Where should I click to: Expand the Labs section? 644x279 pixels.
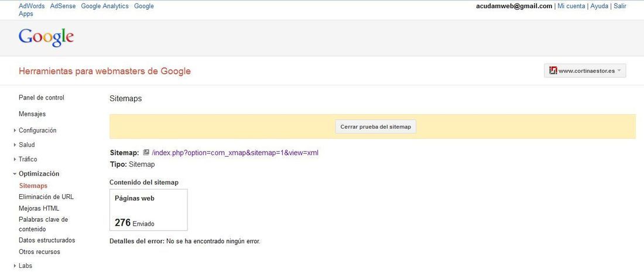pos(23,266)
